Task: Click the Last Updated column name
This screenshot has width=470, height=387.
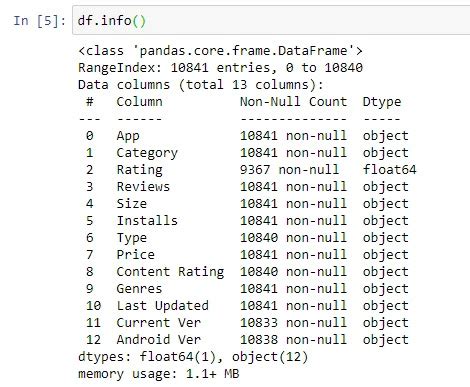Action: coord(162,306)
